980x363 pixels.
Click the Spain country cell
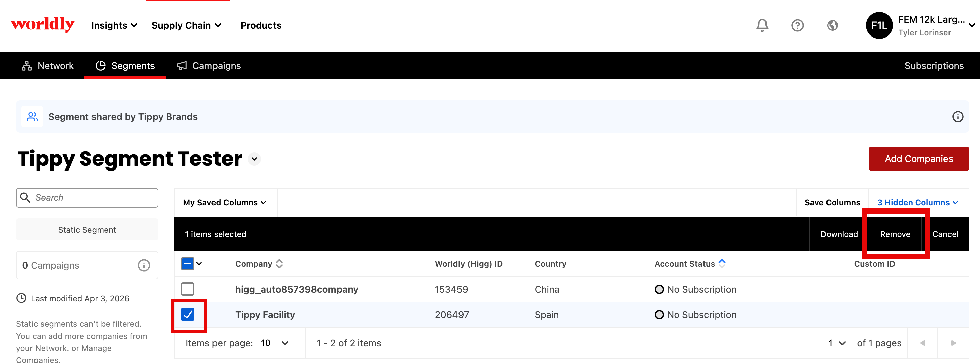coord(547,315)
